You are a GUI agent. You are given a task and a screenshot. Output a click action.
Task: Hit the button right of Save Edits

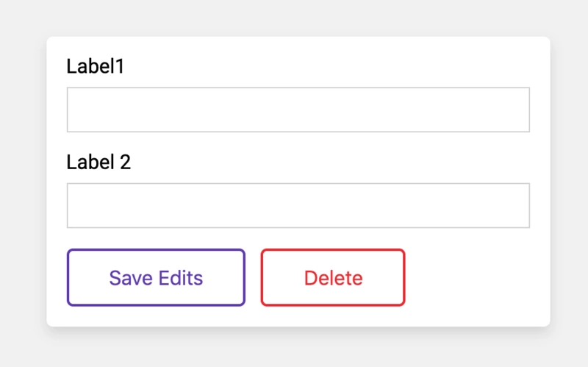333,277
